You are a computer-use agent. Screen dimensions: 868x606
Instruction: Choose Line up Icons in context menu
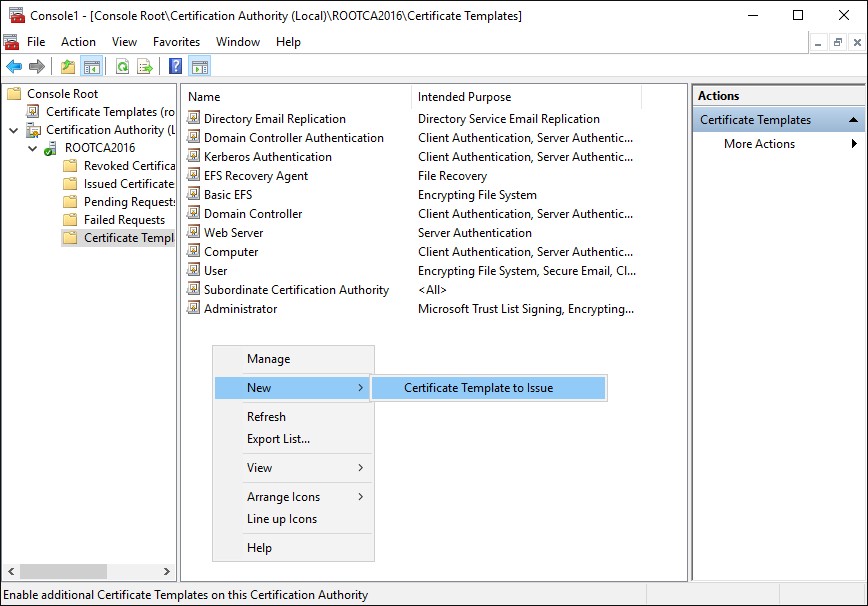click(293, 519)
